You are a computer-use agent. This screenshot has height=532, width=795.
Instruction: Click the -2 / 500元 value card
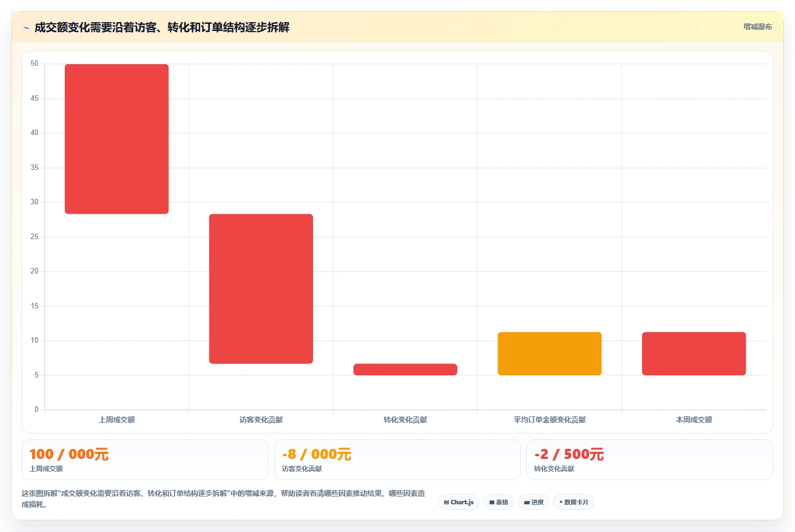click(x=649, y=459)
